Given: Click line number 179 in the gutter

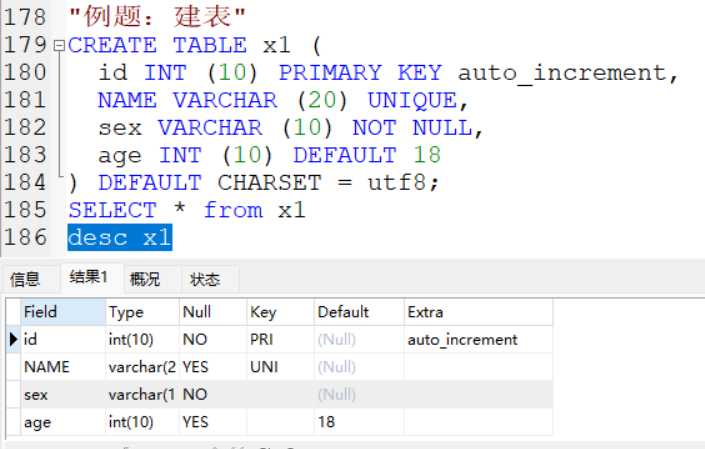Looking at the screenshot, I should click(x=25, y=45).
